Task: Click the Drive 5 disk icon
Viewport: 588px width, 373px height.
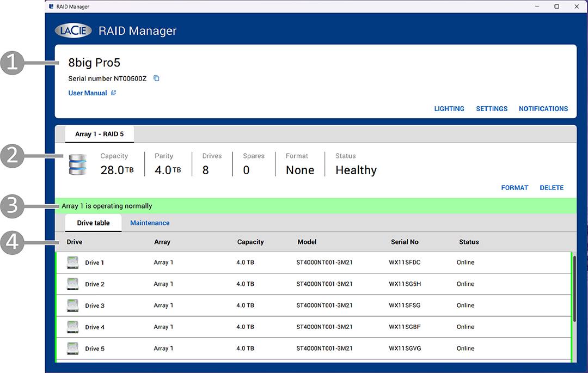Action: tap(72, 348)
